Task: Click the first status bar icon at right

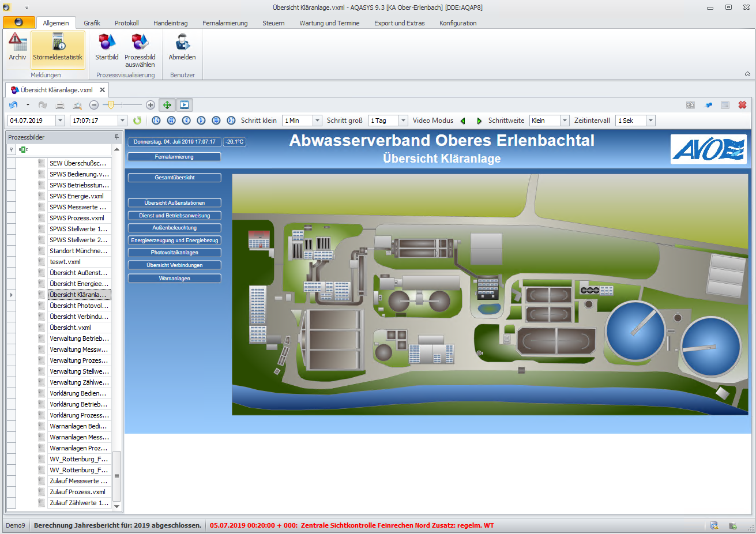Action: [x=714, y=525]
